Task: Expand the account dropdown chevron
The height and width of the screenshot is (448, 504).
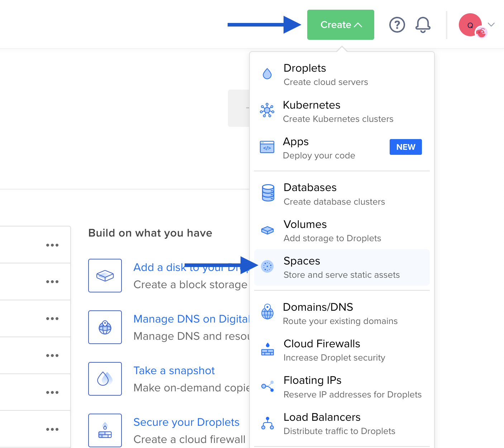Action: pos(491,25)
